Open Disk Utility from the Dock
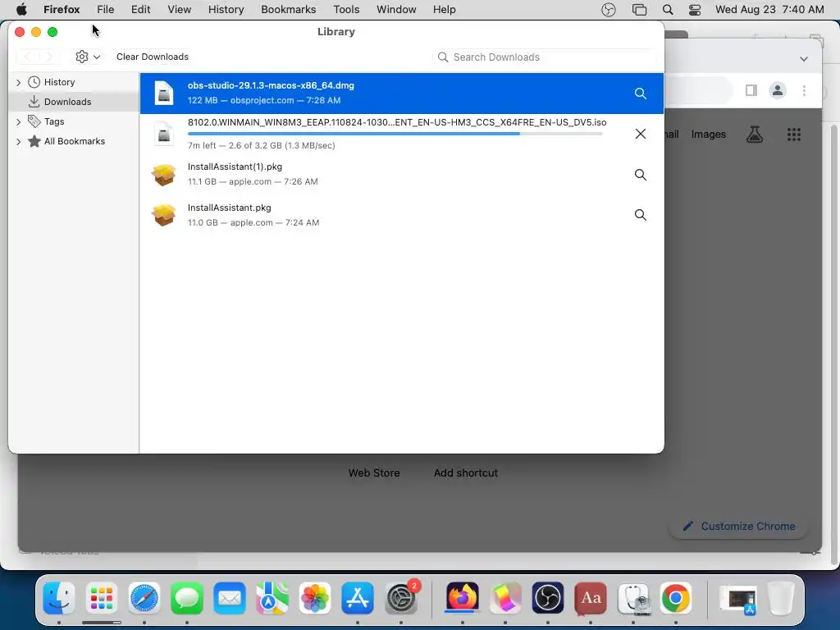The height and width of the screenshot is (630, 840). (633, 598)
